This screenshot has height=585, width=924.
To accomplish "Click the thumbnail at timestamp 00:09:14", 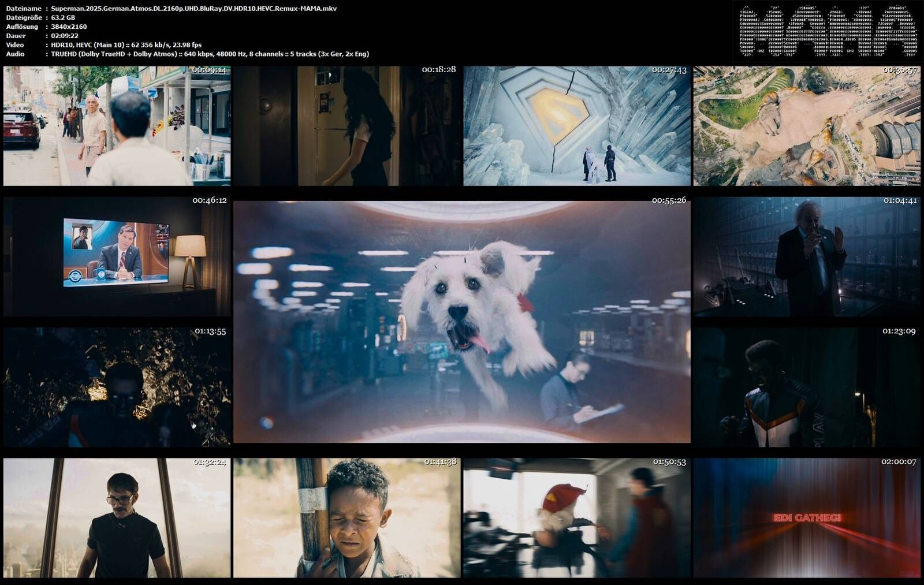I will [x=117, y=126].
